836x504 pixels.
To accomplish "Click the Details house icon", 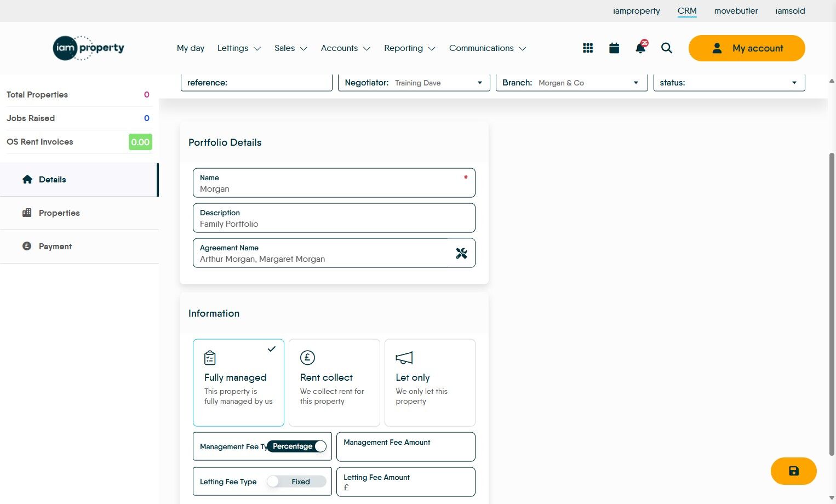I will click(27, 179).
